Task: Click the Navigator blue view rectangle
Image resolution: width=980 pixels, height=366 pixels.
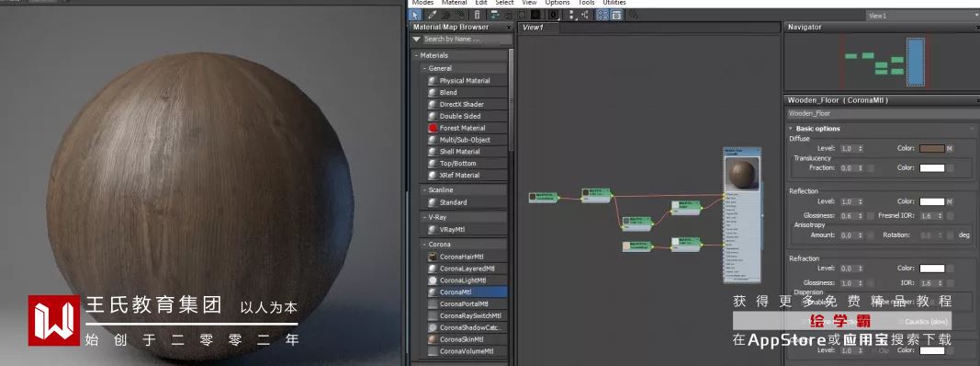Action: 915,62
